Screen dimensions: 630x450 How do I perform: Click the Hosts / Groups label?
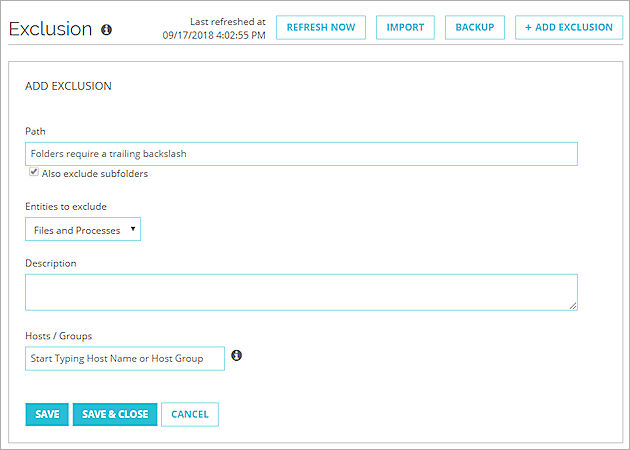pos(59,335)
